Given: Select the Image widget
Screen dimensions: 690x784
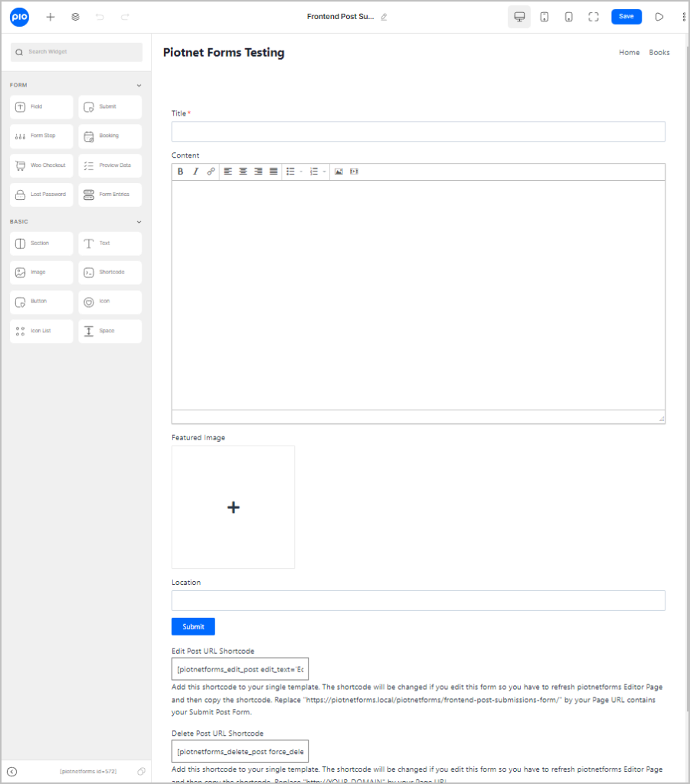Looking at the screenshot, I should (x=41, y=273).
